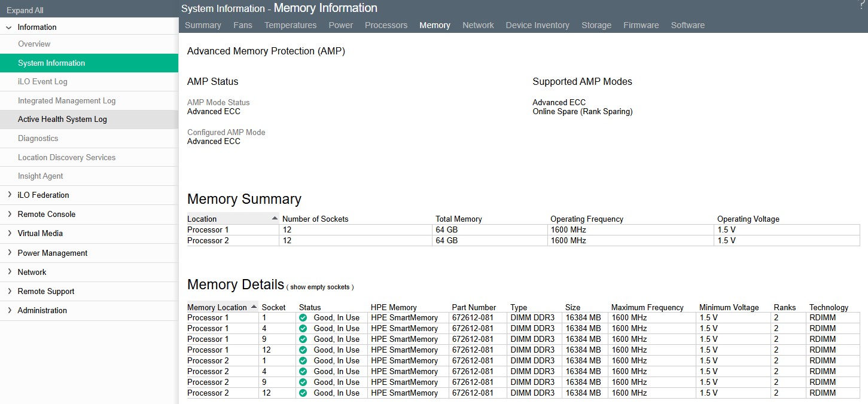Expand the Administration section

9,310
